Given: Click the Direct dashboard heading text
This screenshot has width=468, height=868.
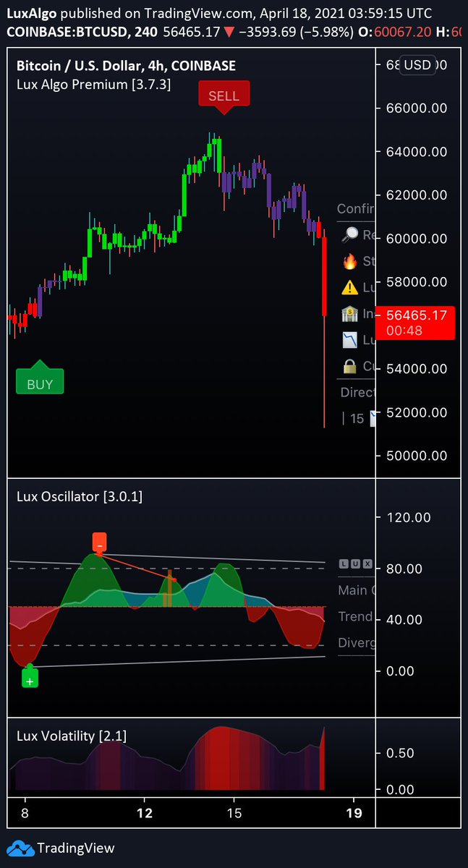Looking at the screenshot, I should (358, 392).
